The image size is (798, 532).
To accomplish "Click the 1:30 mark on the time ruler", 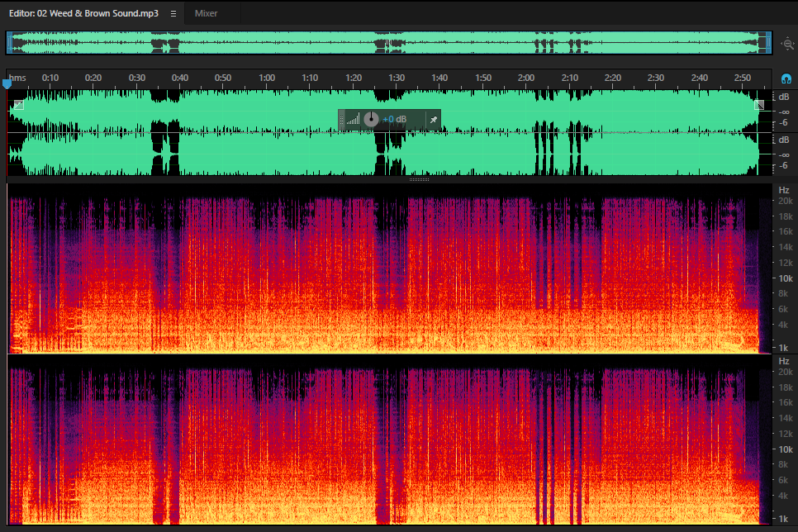I will click(x=397, y=78).
